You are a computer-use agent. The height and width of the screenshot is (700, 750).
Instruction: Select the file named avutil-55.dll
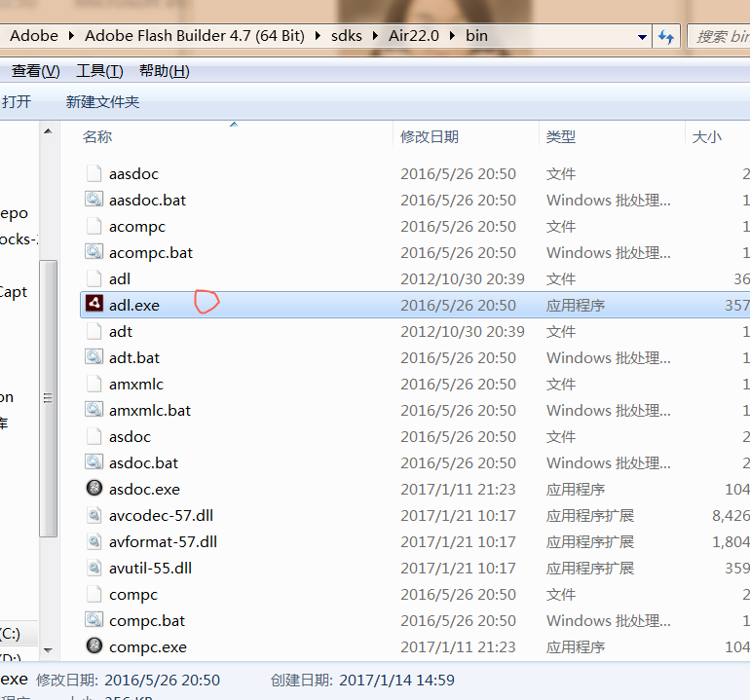(150, 568)
